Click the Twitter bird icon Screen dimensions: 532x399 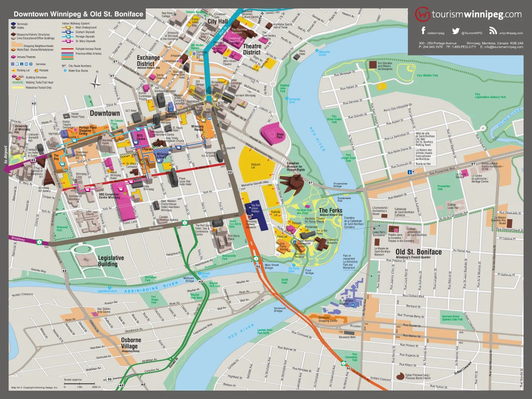(x=456, y=31)
